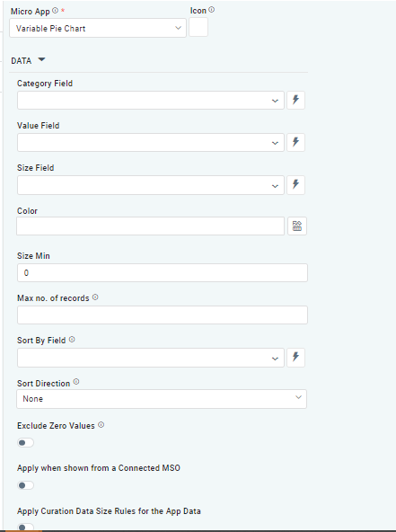Screen dimensions: 396x532
Task: Open the Color picker palette icon
Action: pos(297,226)
